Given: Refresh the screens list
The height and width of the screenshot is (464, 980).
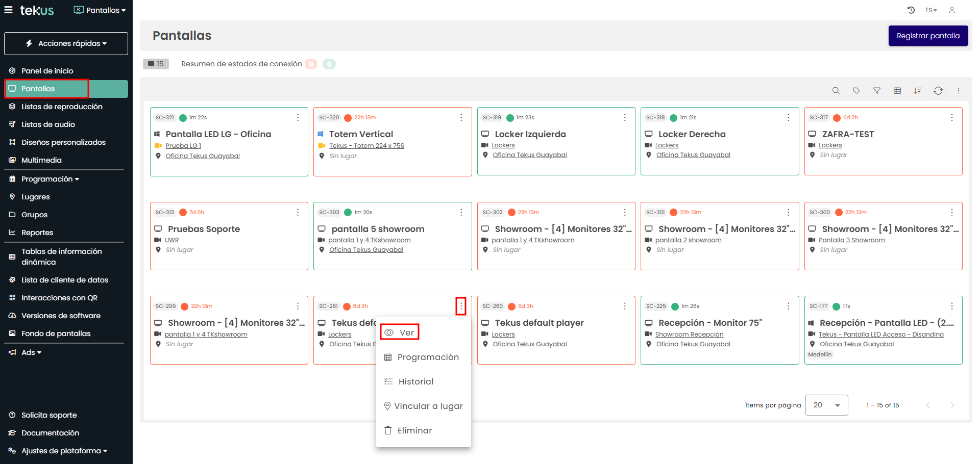Looking at the screenshot, I should click(938, 91).
